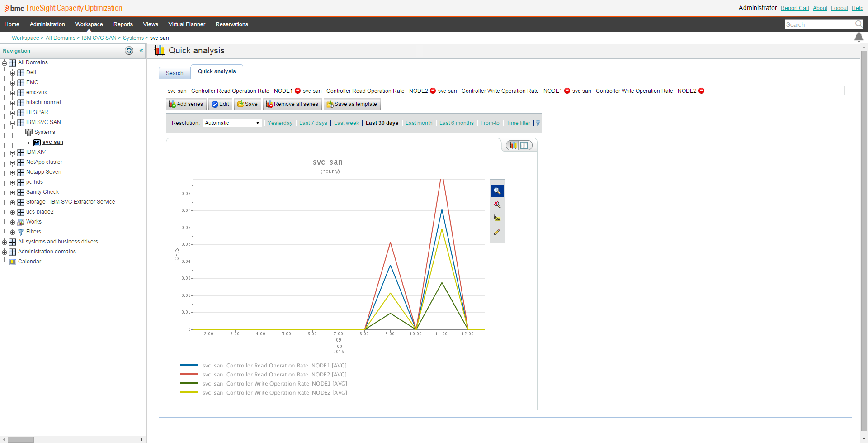Open the Report Cart link
Screen dimensions: 868x443
[795, 8]
